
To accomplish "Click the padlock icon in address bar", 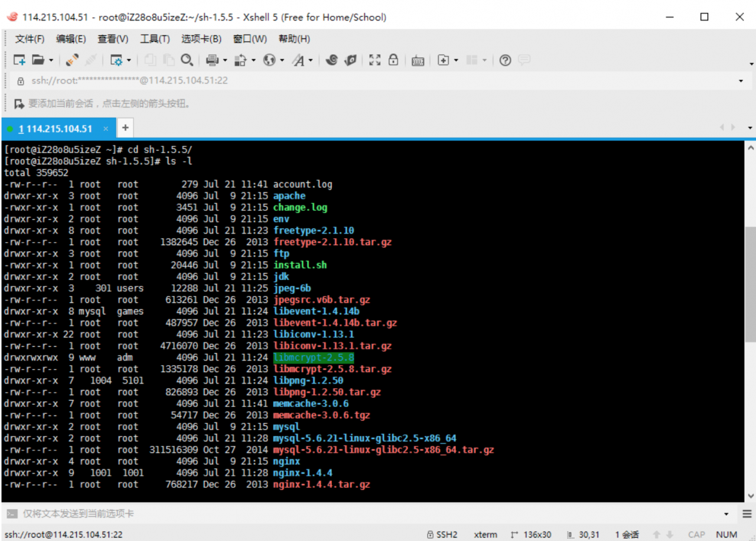I will (x=21, y=81).
